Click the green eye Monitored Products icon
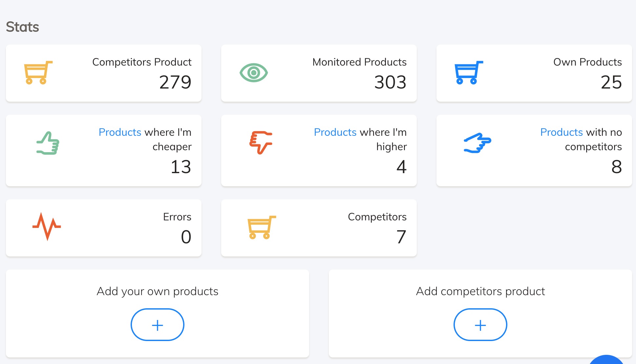636x364 pixels. tap(254, 72)
